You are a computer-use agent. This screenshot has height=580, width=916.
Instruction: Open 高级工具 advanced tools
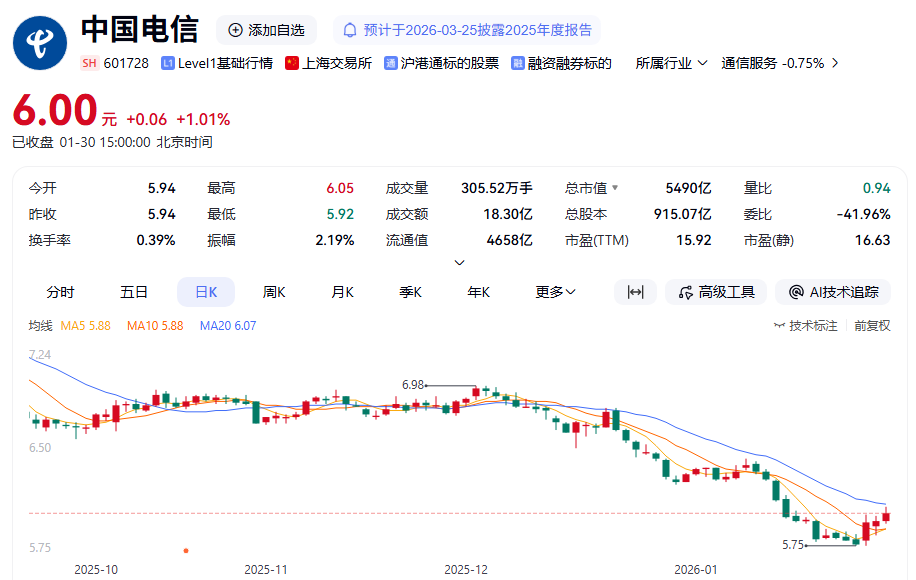[716, 292]
